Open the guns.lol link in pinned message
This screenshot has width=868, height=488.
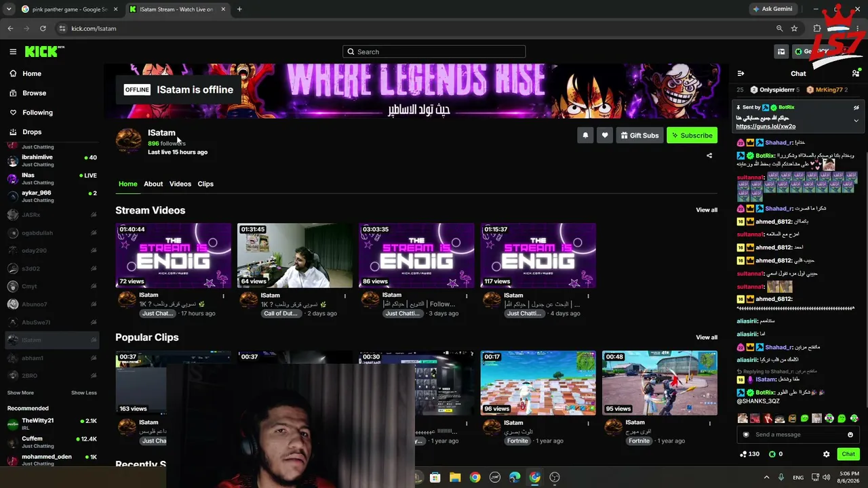pyautogui.click(x=766, y=127)
